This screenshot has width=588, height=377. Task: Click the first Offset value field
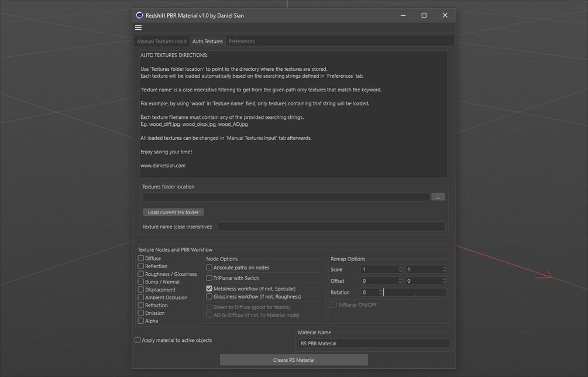[379, 281]
